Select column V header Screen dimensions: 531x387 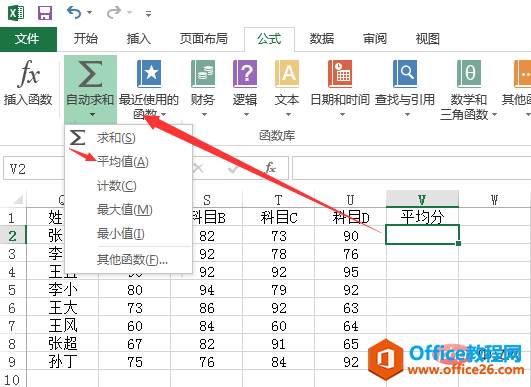tap(422, 199)
